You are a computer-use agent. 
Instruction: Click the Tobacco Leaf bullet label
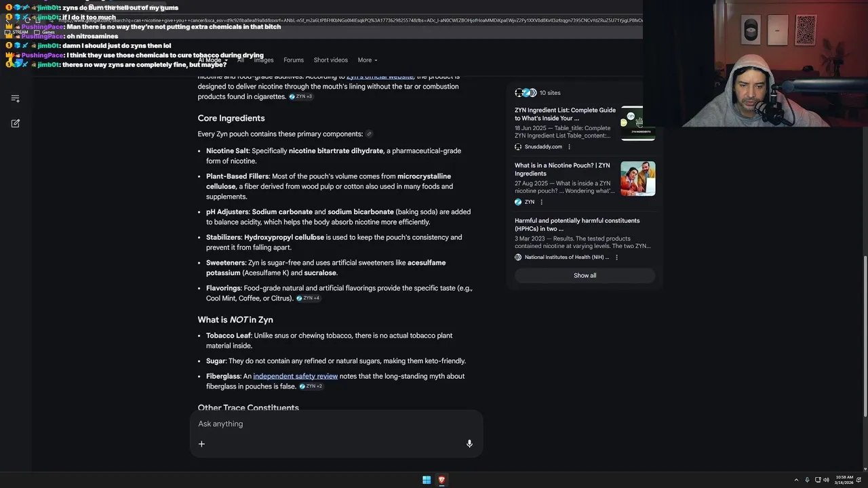[x=229, y=335]
